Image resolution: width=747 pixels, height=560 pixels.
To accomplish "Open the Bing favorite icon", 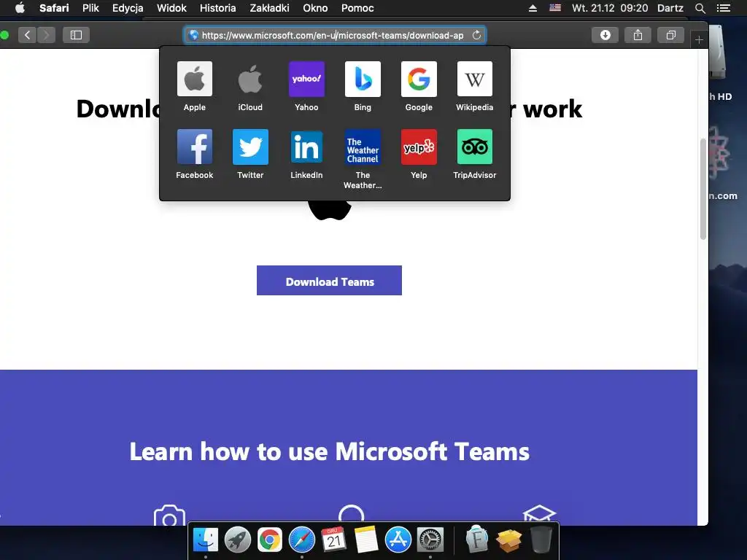I will tap(363, 79).
